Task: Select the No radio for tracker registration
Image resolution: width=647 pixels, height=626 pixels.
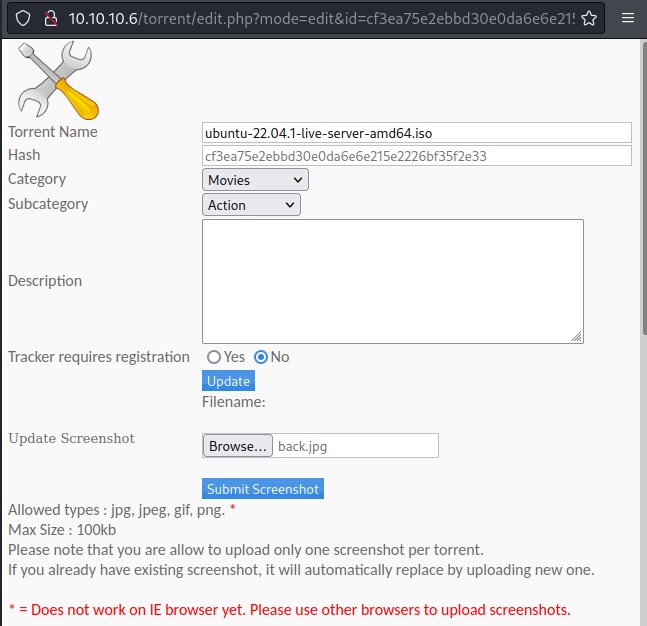Action: pyautogui.click(x=261, y=357)
